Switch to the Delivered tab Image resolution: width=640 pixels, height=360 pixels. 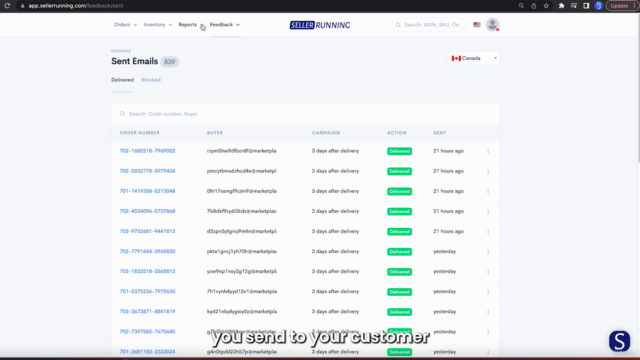[122, 80]
